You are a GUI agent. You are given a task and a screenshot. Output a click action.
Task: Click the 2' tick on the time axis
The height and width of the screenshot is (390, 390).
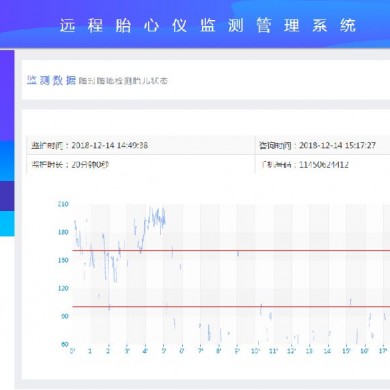point(108,351)
